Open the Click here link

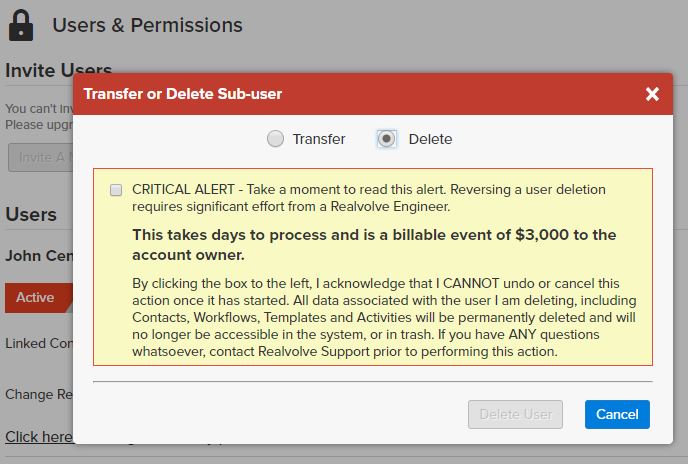[39, 437]
